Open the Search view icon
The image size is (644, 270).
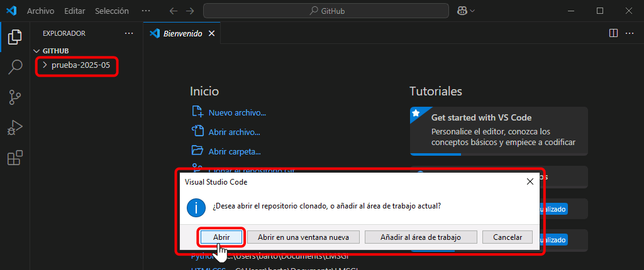click(15, 67)
